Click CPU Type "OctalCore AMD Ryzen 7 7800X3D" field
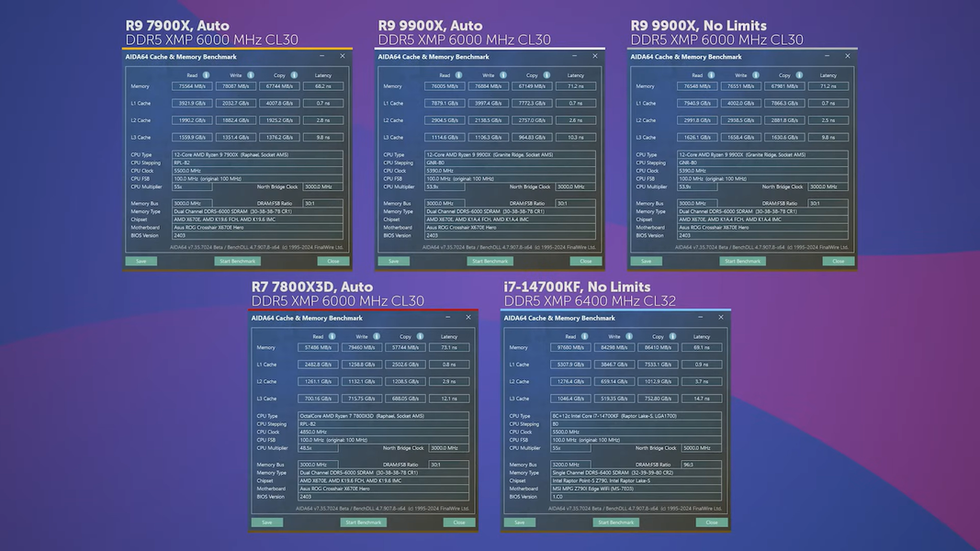This screenshot has height=551, width=980. 384,415
